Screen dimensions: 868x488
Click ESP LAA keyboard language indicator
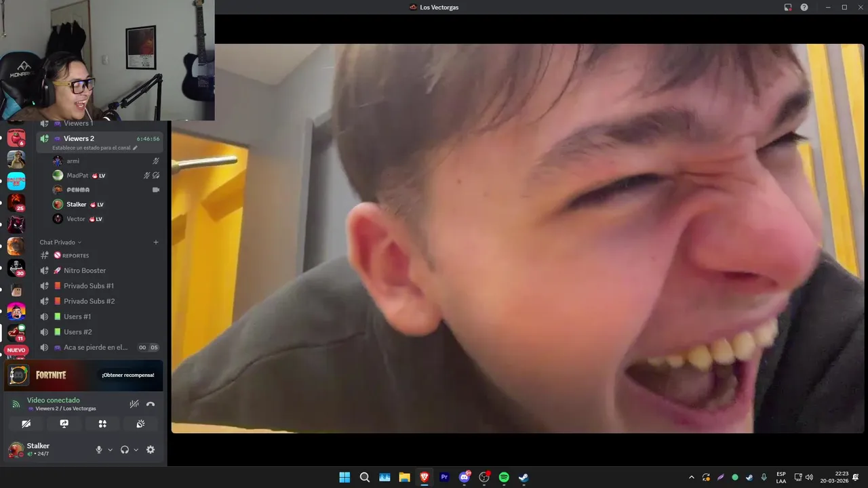(781, 477)
